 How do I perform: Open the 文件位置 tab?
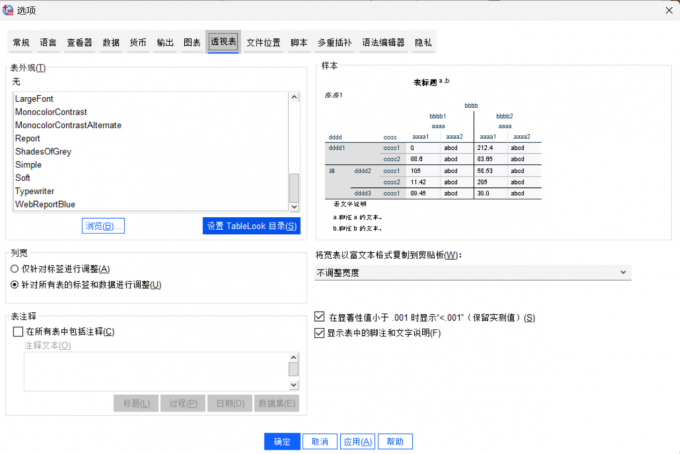click(x=263, y=42)
